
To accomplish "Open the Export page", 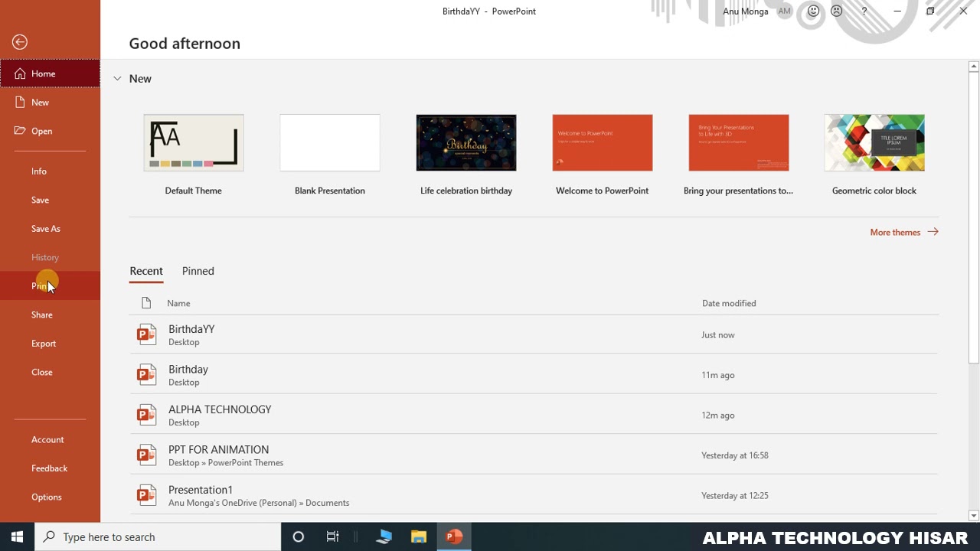I will click(50, 344).
